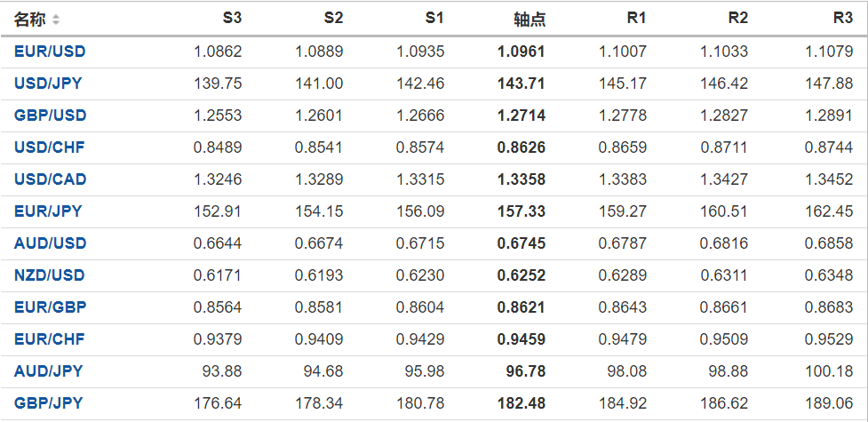Open the EUR/GBP pair link
This screenshot has height=422, width=868.
coord(50,307)
